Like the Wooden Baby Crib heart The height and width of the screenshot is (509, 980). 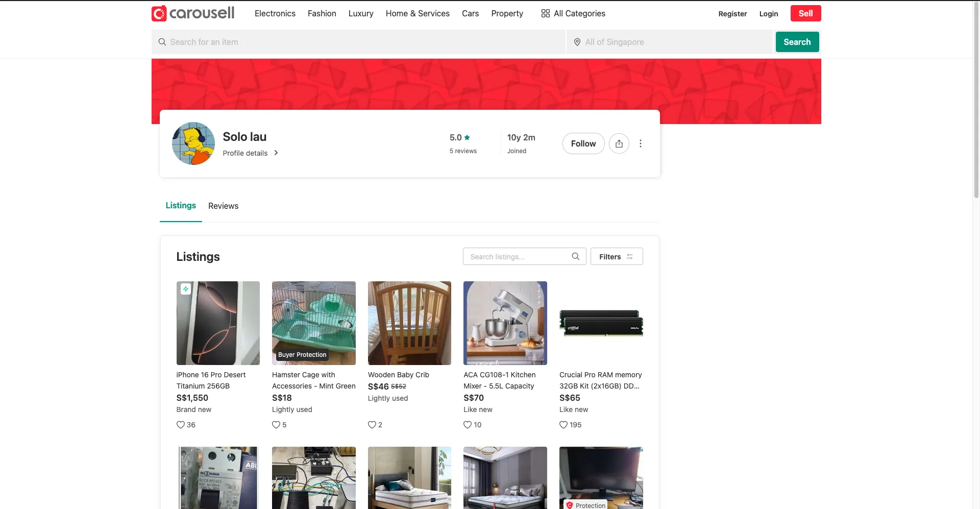click(x=372, y=425)
